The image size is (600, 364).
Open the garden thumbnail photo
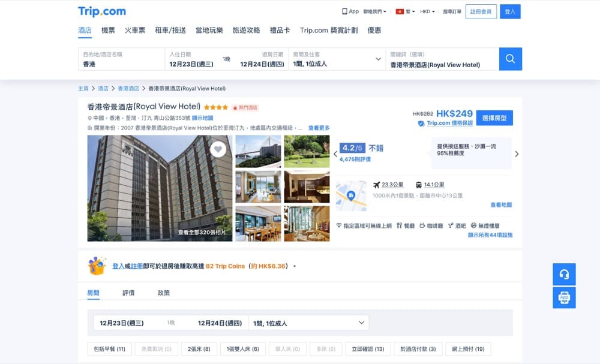307,151
